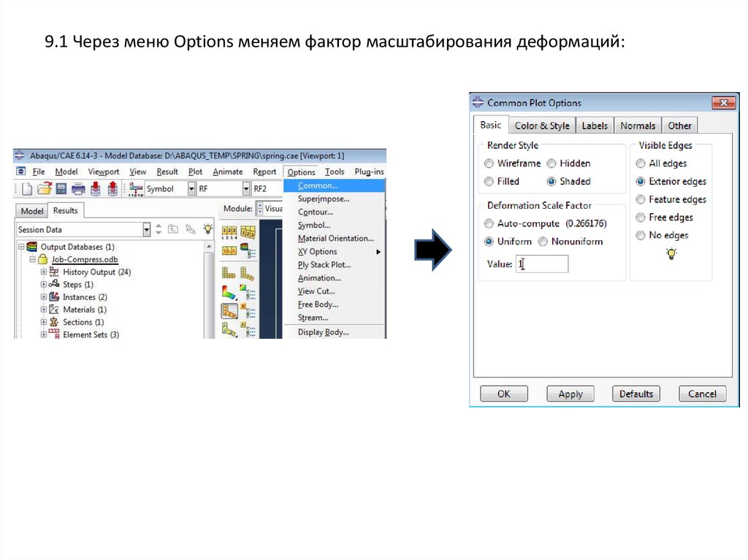The height and width of the screenshot is (560, 748).
Task: Expand the History Output (24) node
Action: coord(43,272)
